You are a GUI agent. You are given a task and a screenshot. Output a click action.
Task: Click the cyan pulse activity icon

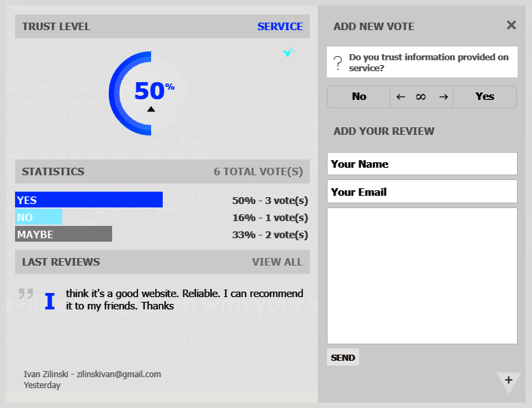click(x=289, y=52)
